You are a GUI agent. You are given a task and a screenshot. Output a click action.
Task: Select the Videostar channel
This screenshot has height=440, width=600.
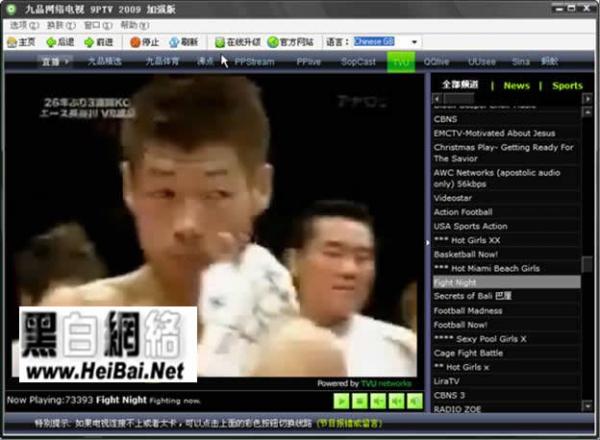[x=506, y=198]
